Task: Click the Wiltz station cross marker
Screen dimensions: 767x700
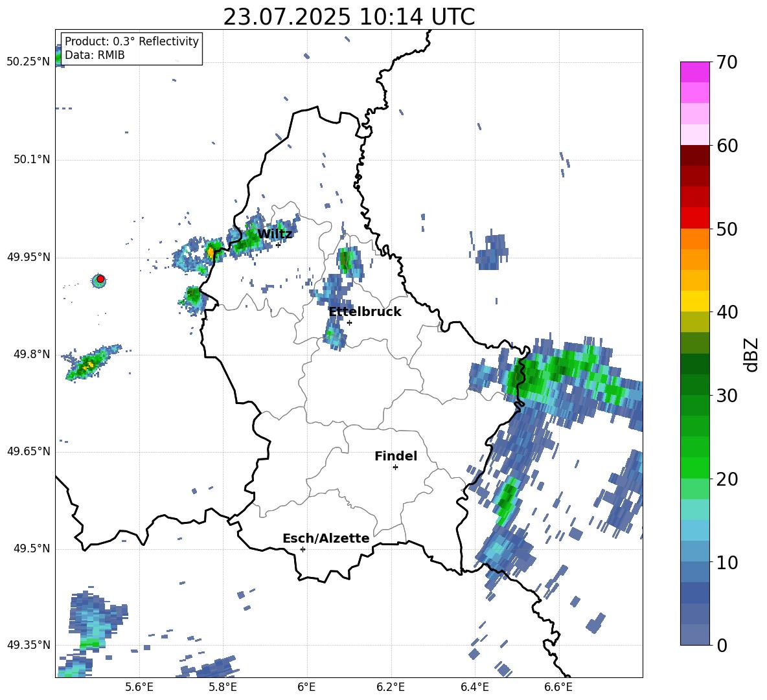Action: [x=278, y=244]
